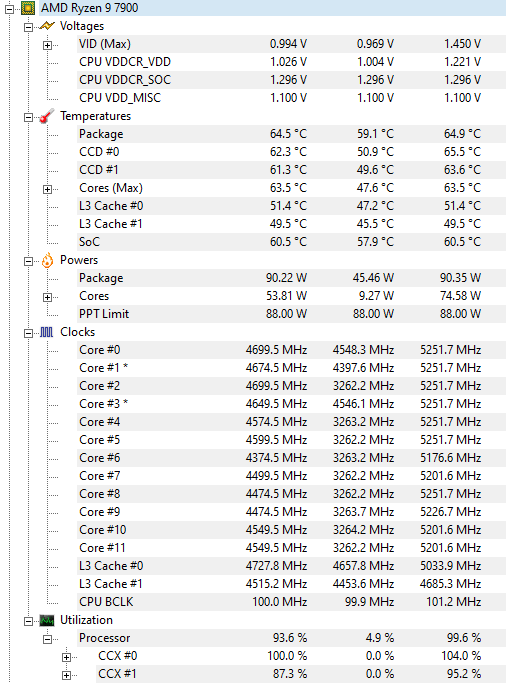Select the CCD #1 temperature row
The image size is (506, 683).
coord(291,169)
